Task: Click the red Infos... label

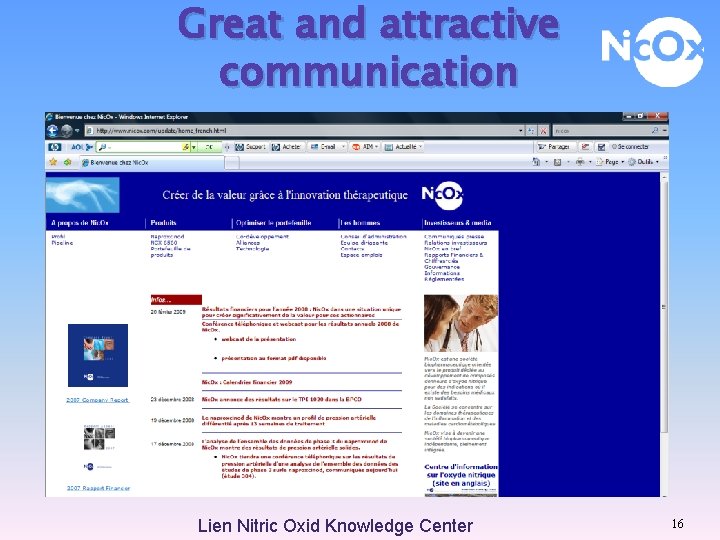Action: pyautogui.click(x=176, y=300)
